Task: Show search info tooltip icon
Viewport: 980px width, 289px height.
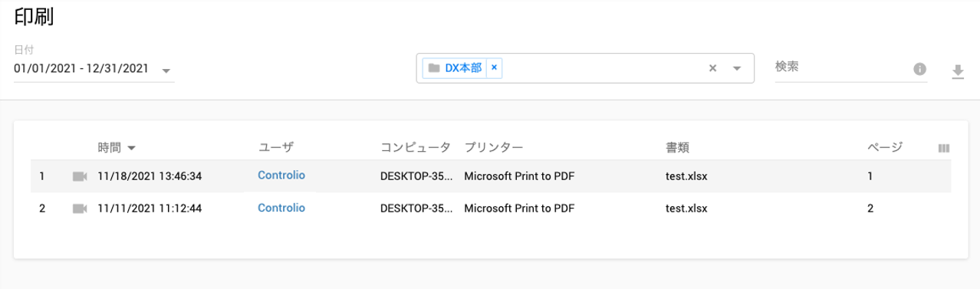Action: pyautogui.click(x=919, y=70)
